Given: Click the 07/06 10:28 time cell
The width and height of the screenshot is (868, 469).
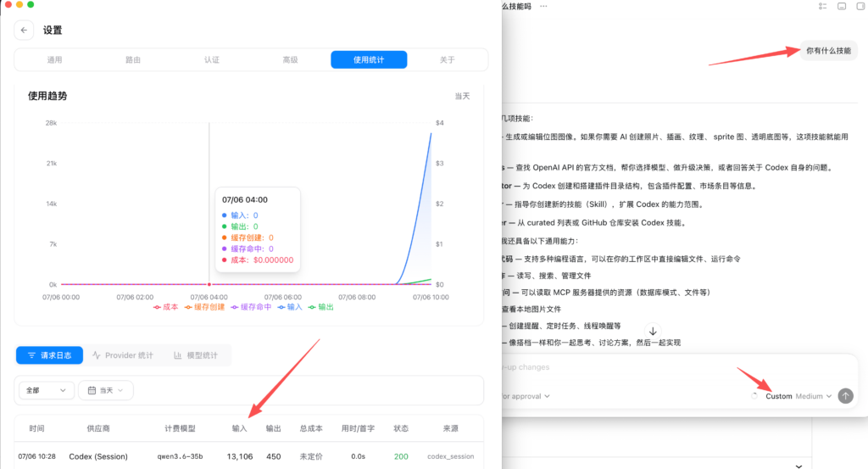Looking at the screenshot, I should pyautogui.click(x=36, y=457).
